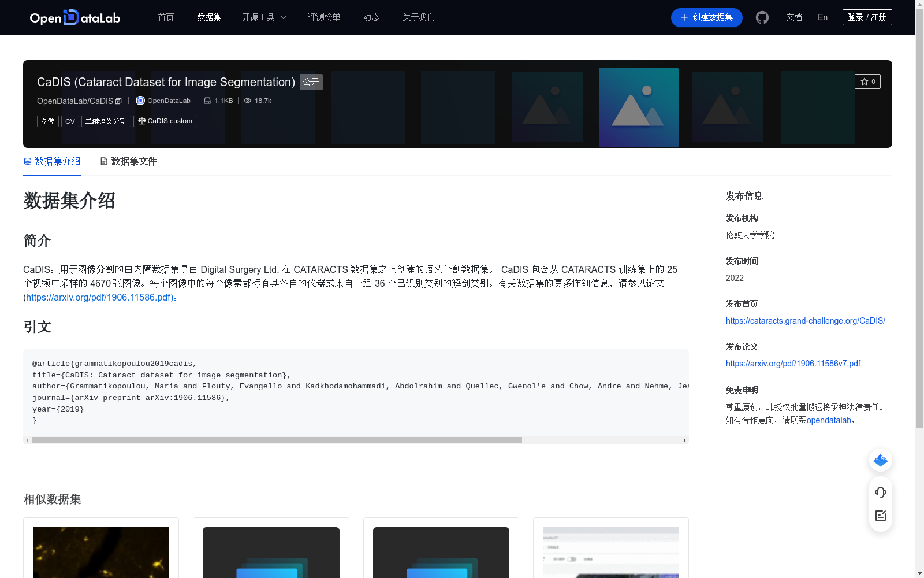Open customer support via the headset icon
The height and width of the screenshot is (578, 924).
point(880,492)
